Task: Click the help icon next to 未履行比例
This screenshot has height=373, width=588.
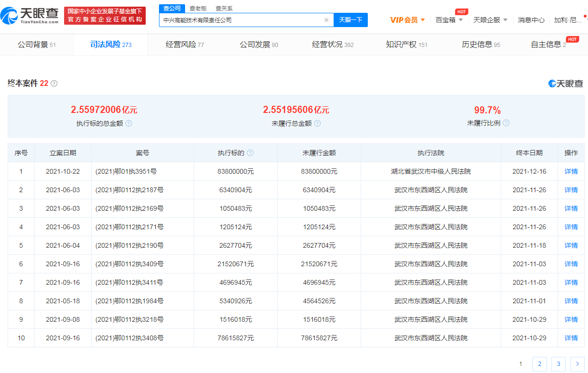Action: [x=506, y=123]
